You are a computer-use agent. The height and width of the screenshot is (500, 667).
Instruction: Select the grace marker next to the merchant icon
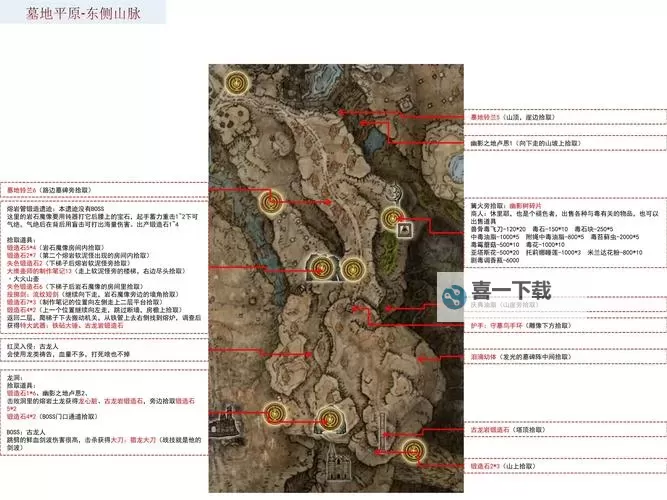393,219
